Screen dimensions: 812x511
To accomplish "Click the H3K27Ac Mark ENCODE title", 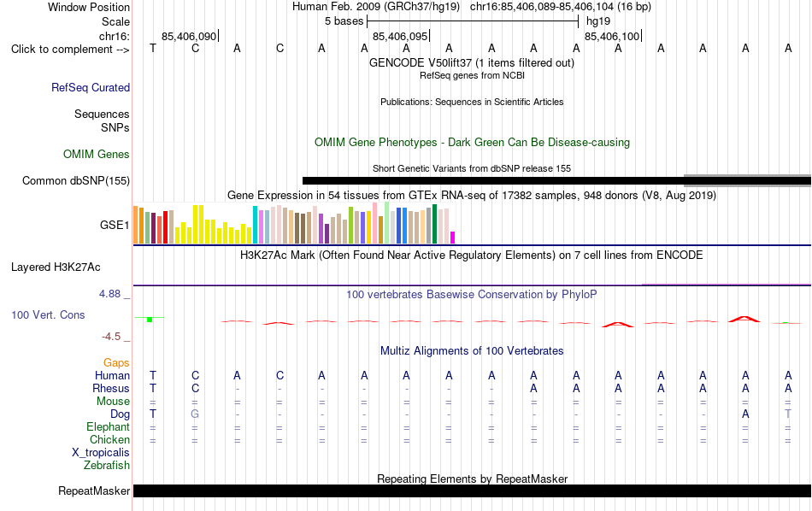I will (x=472, y=255).
